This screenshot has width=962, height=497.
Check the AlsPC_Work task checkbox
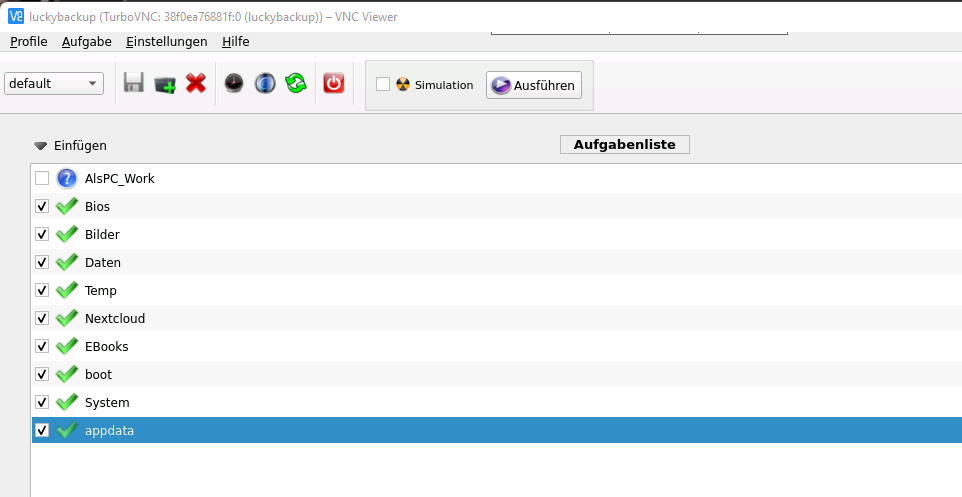pyautogui.click(x=42, y=179)
